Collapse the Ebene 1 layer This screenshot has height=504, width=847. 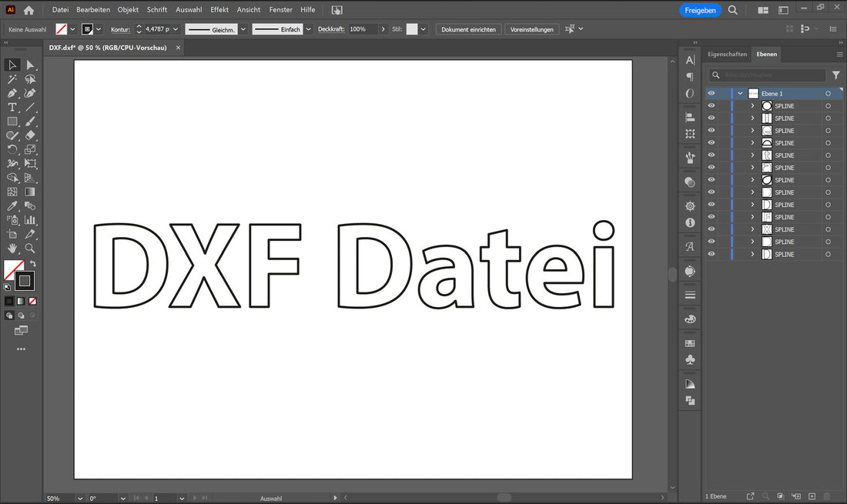coord(740,93)
